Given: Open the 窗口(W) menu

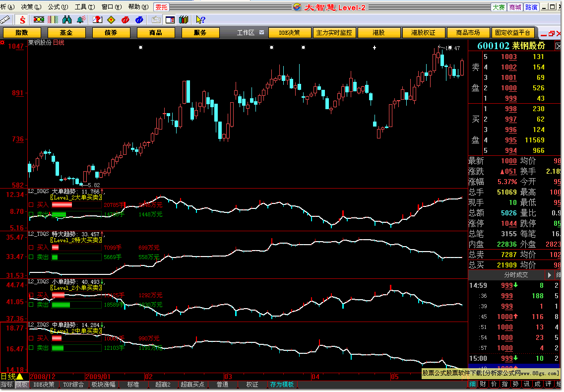Looking at the screenshot, I should [x=112, y=7].
